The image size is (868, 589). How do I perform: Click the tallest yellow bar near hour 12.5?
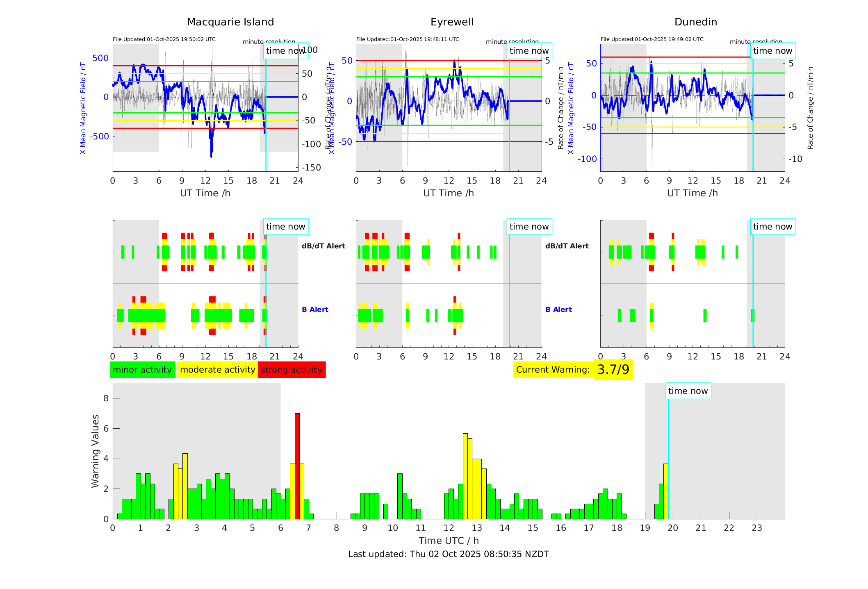coord(465,475)
